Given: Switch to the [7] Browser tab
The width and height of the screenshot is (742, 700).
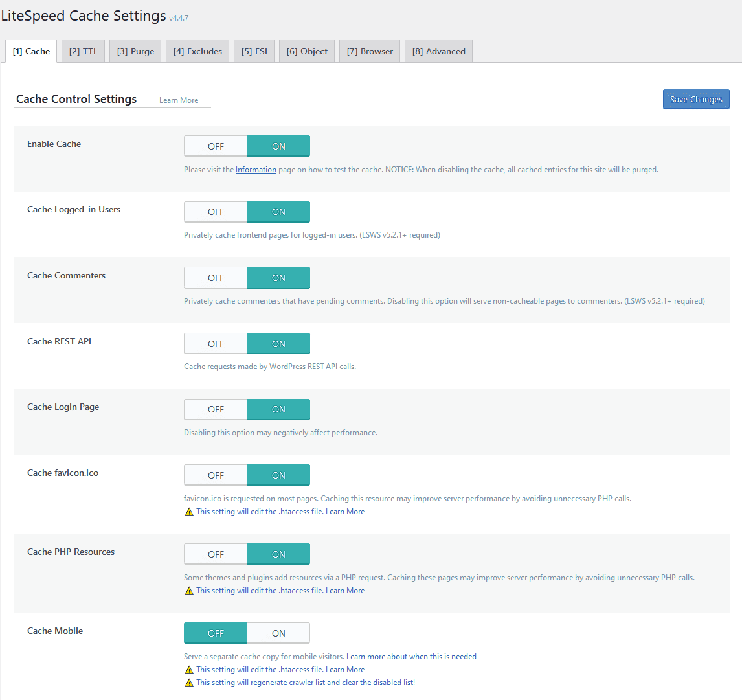Looking at the screenshot, I should pyautogui.click(x=370, y=51).
